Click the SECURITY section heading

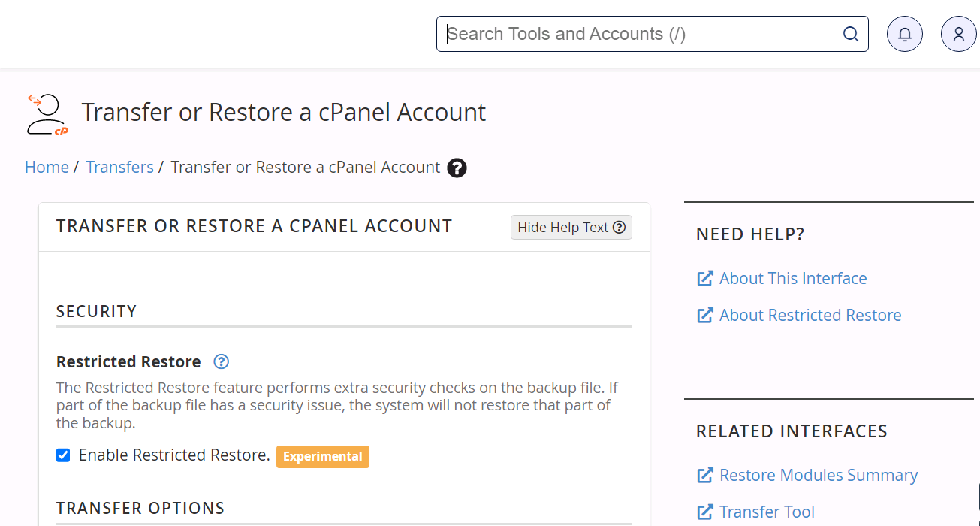point(97,312)
